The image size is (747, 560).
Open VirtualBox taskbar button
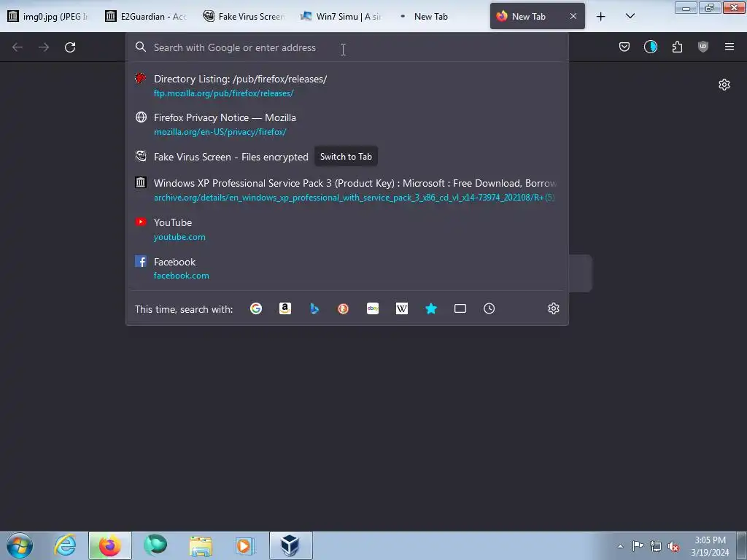290,545
